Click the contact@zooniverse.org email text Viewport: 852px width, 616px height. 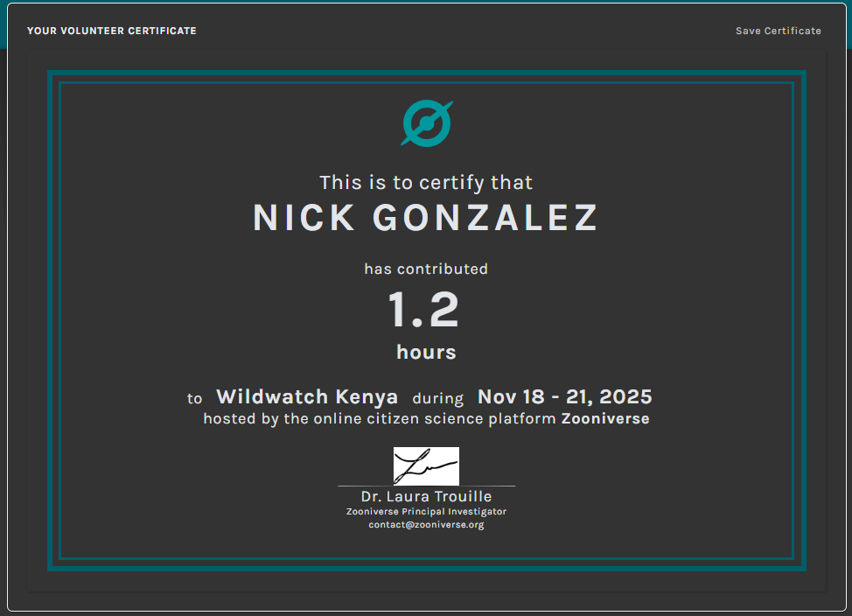[426, 525]
